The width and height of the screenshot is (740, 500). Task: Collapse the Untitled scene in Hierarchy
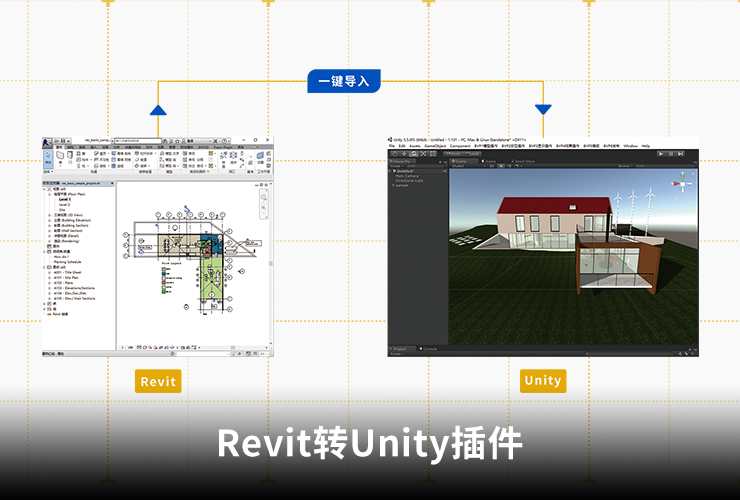click(x=390, y=171)
